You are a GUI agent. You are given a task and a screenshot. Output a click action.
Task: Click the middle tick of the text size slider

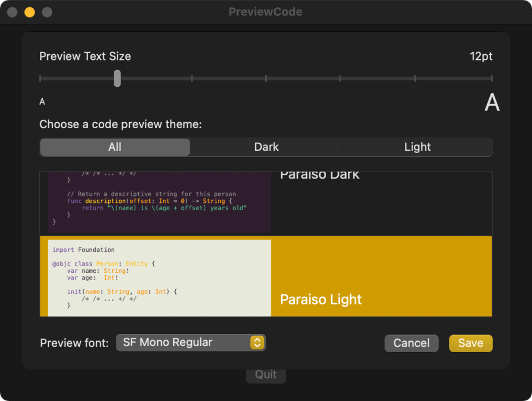coord(266,78)
